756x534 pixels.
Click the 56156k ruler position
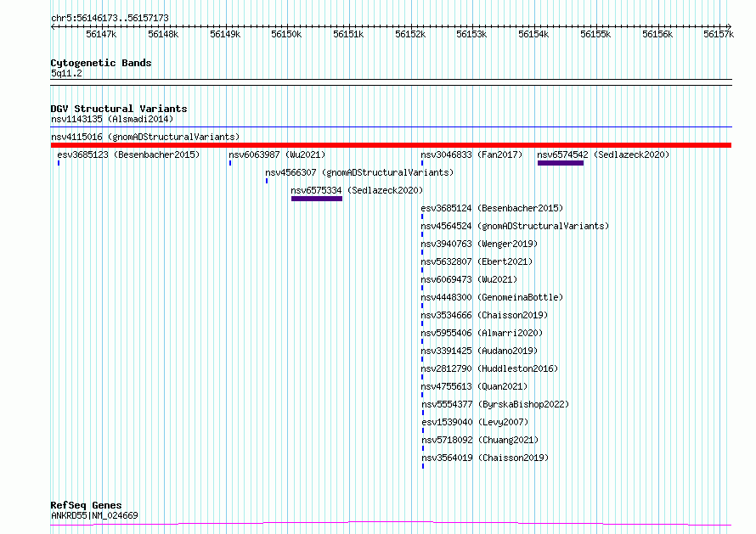pyautogui.click(x=657, y=34)
